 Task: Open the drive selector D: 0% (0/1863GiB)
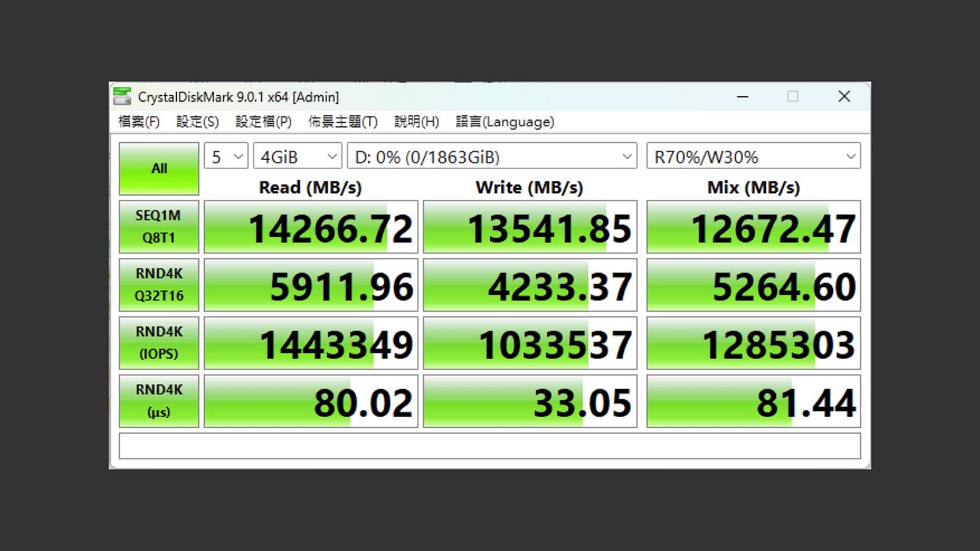(x=492, y=157)
